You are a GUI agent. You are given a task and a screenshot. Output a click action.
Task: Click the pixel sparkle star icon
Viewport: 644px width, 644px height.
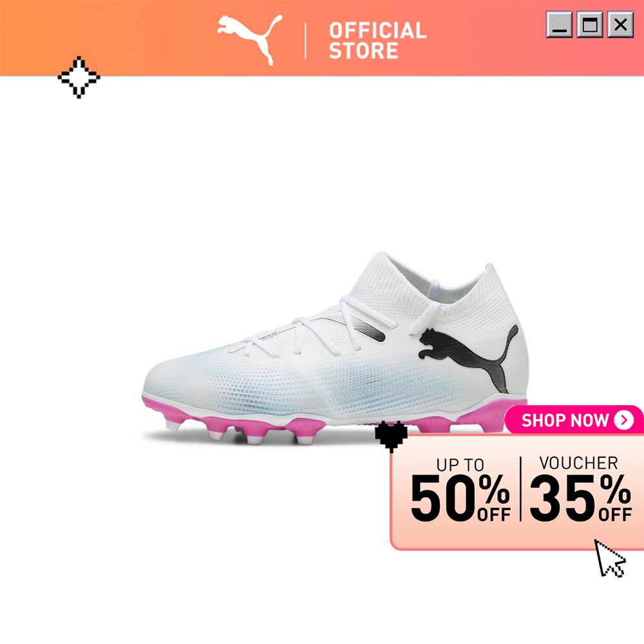tap(79, 77)
